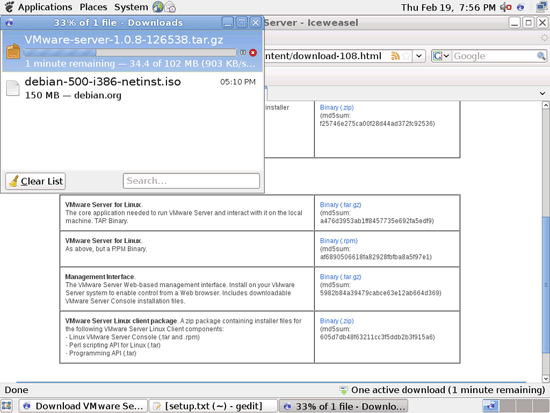Pause the VMware-server download
The width and height of the screenshot is (550, 413).
click(243, 53)
